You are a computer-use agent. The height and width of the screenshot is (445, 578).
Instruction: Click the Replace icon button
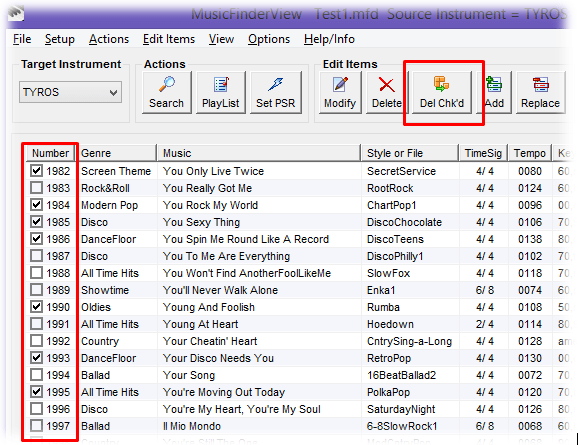click(x=540, y=93)
